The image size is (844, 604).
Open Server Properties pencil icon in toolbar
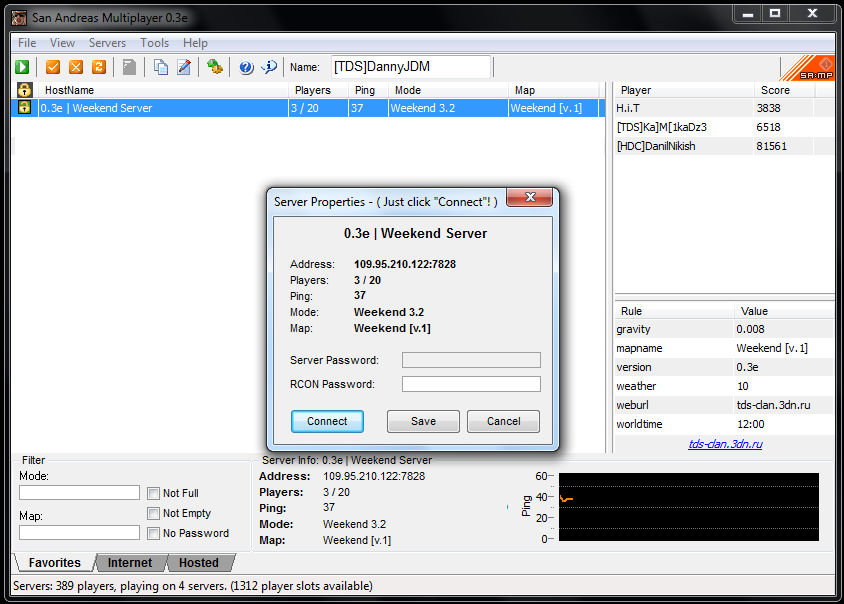(184, 67)
